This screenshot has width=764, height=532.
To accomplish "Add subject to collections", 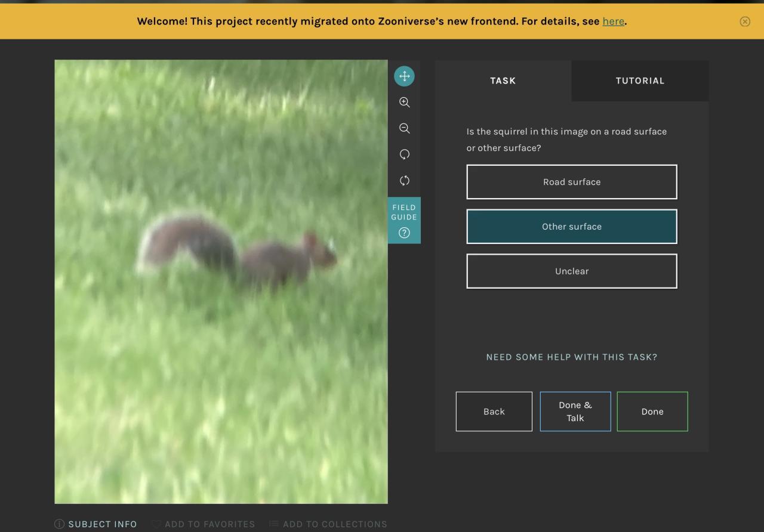I will 328,524.
